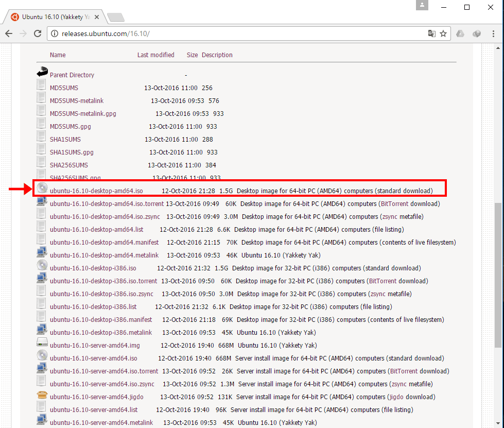Click the ubuntu-16.10-server-amd64.iso.torrent link

[104, 371]
